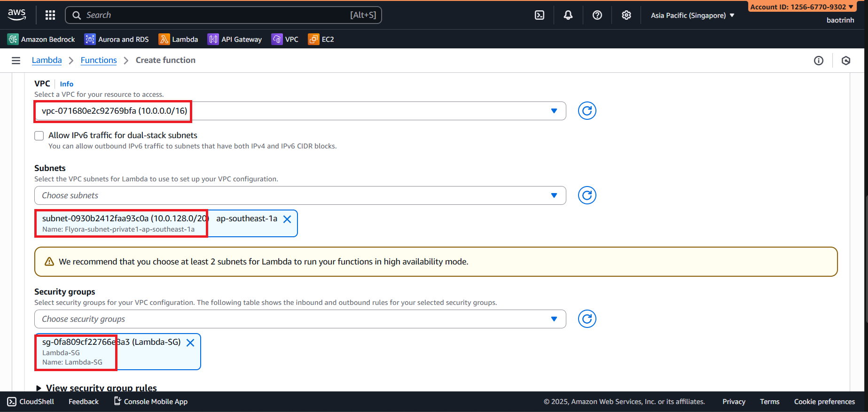The height and width of the screenshot is (412, 868).
Task: Open the help question mark menu
Action: tap(597, 15)
